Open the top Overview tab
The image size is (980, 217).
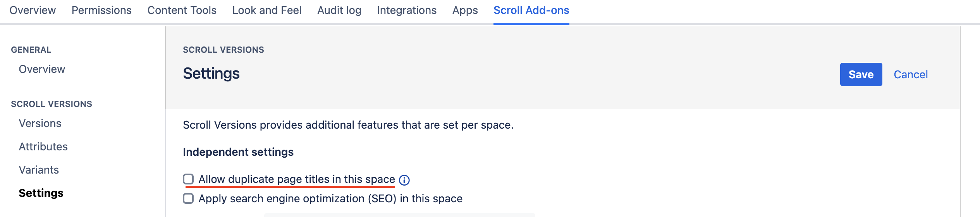coord(33,10)
